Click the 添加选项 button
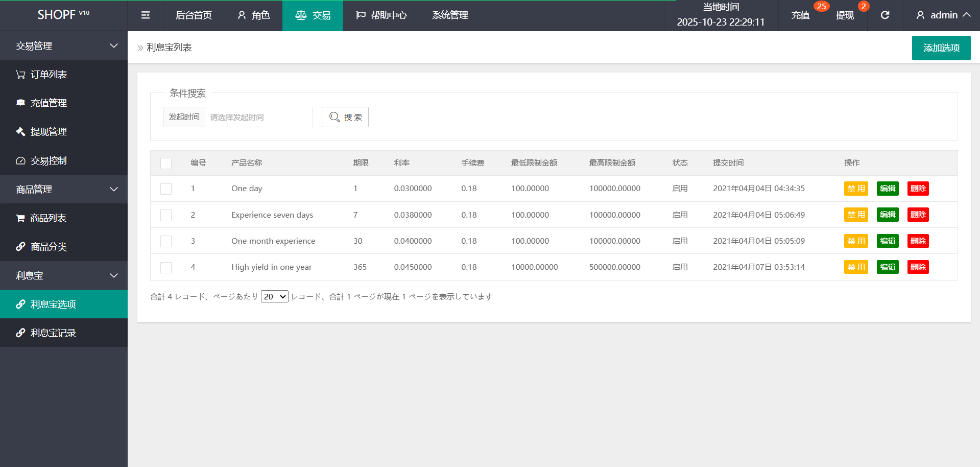Viewport: 980px width, 467px height. click(x=941, y=48)
